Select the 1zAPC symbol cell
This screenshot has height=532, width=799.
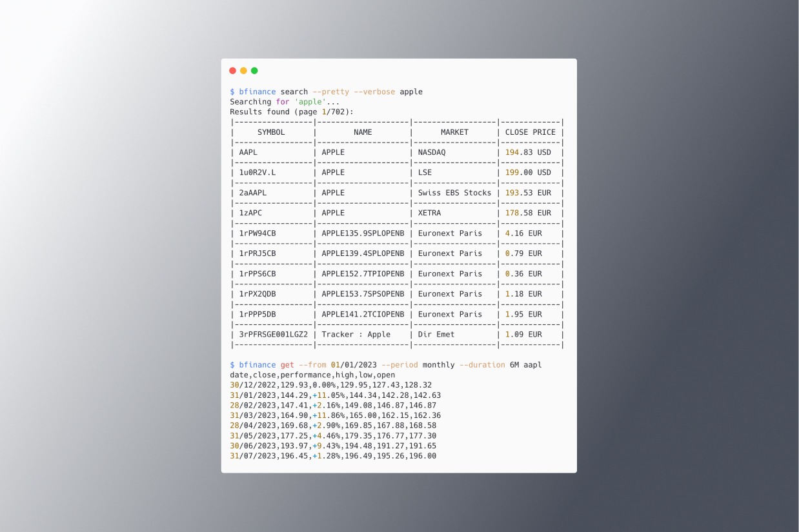coord(250,213)
